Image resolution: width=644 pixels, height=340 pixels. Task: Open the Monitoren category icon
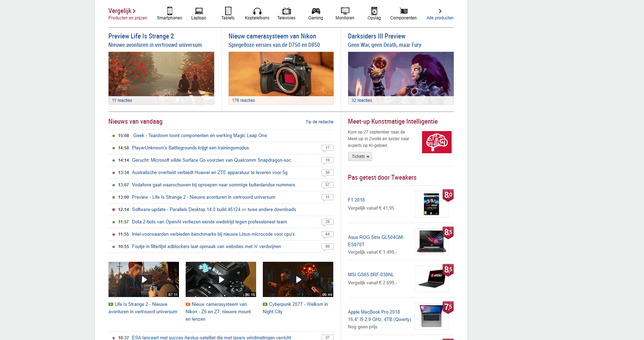point(345,11)
